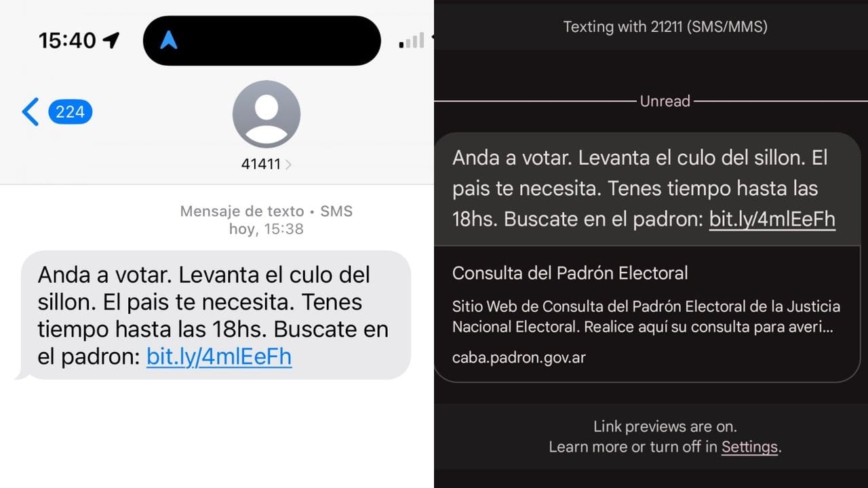Open Settings link for link previews
This screenshot has height=488, width=868.
click(x=749, y=447)
